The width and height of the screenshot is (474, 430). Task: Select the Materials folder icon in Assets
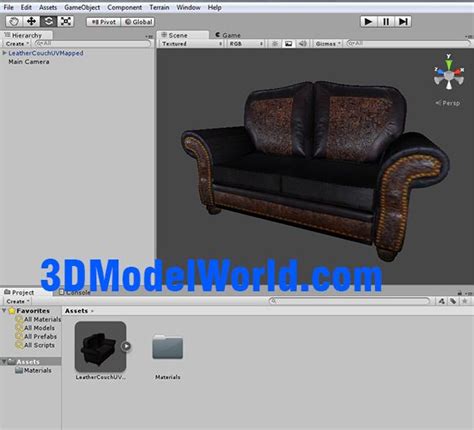pyautogui.click(x=168, y=347)
